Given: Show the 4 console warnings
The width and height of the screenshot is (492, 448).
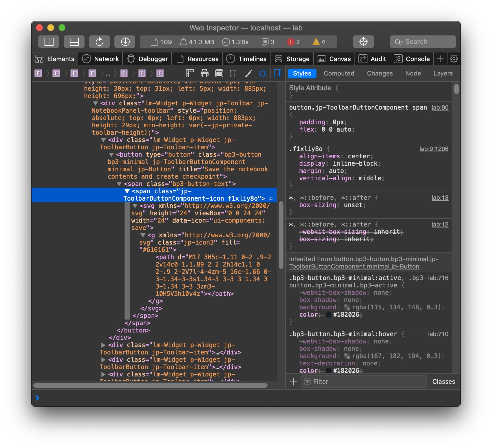Looking at the screenshot, I should point(319,42).
